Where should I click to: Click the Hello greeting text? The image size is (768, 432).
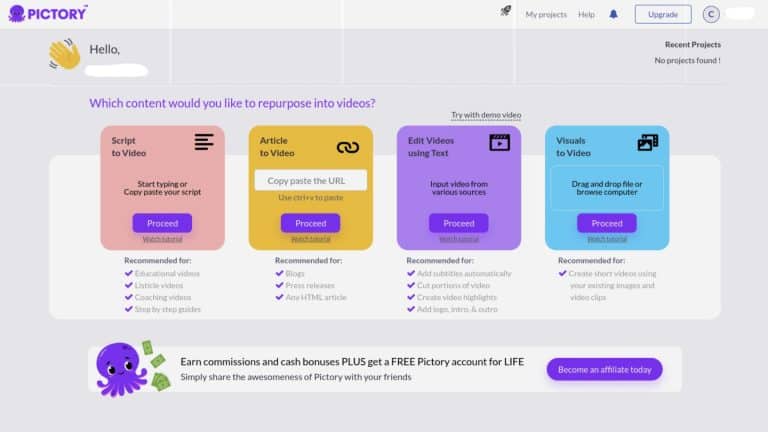point(104,49)
